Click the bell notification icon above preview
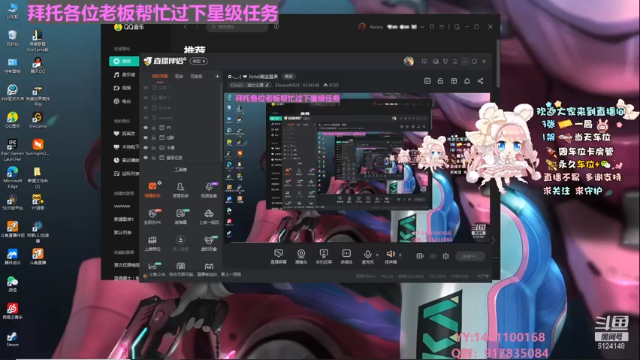This screenshot has width=640, height=360. coord(467,81)
